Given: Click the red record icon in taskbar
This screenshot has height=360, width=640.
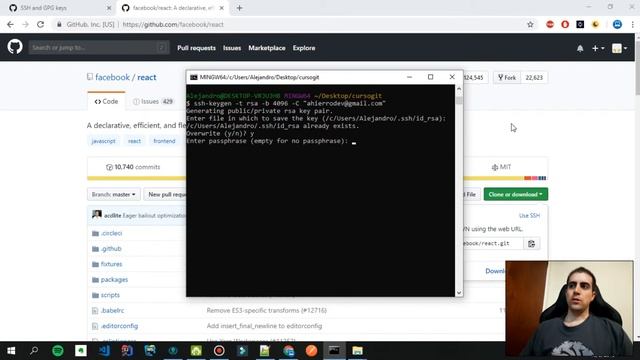Looking at the screenshot, I should point(219,351).
